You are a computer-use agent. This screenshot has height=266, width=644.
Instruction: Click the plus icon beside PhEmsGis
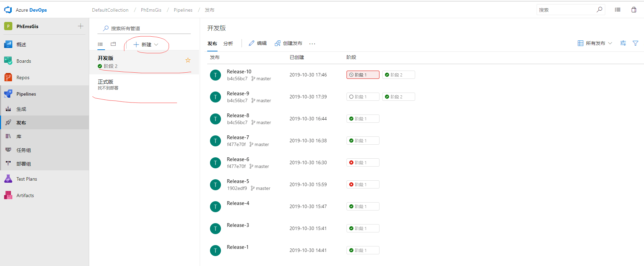[81, 26]
